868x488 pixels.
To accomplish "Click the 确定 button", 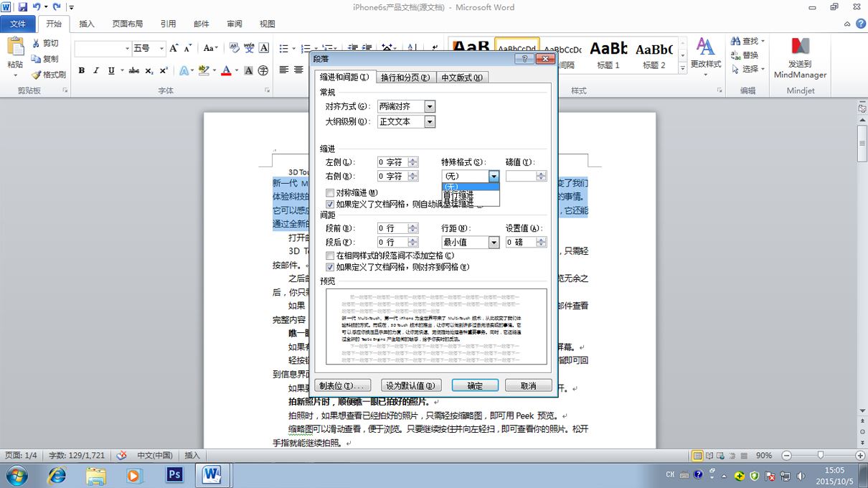I will tap(475, 385).
